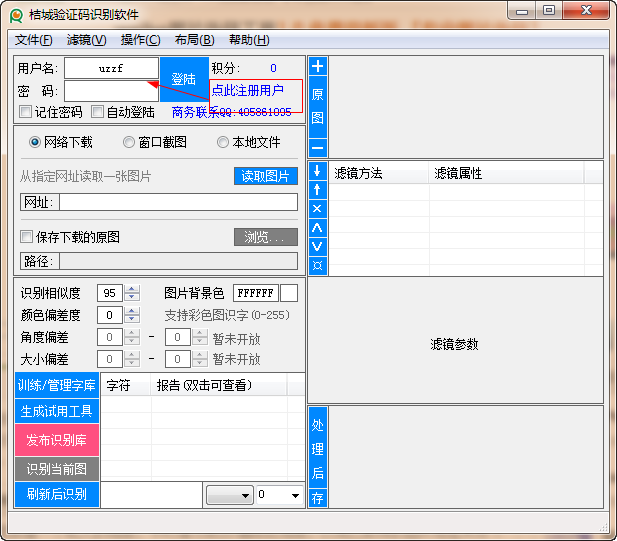Decrease 识别相似度 value with down spinner
The width and height of the screenshot is (617, 541).
(x=132, y=297)
